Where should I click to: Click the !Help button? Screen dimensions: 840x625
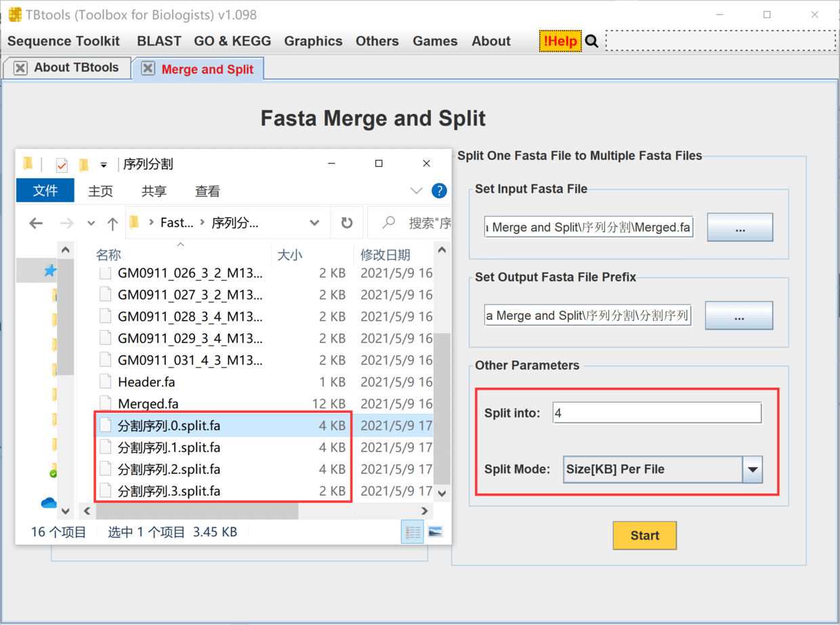[x=560, y=41]
